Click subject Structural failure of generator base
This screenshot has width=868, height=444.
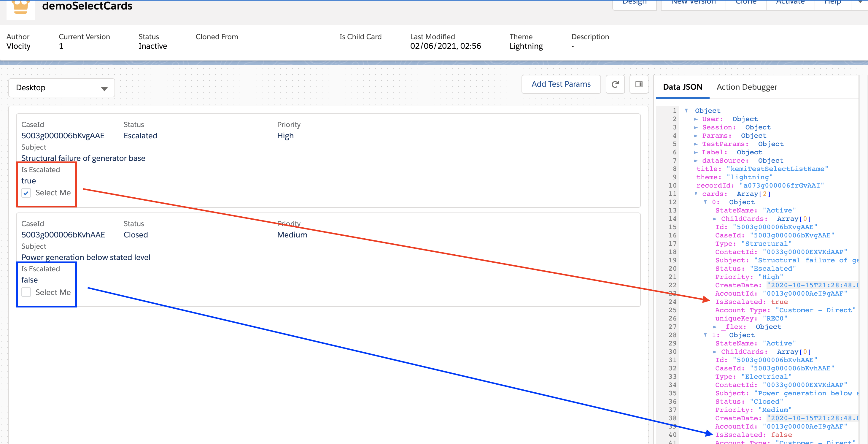coord(83,158)
